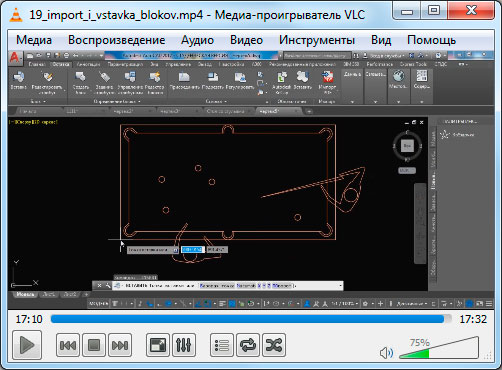Viewport: 502px width, 370px height.
Task: Click the AutoCAD search input box
Action: [317, 55]
